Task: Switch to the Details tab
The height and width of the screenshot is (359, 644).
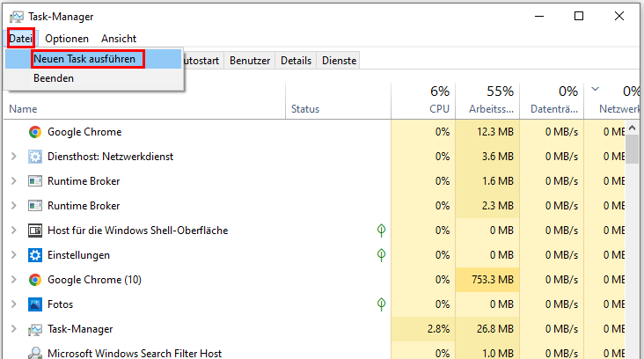Action: pyautogui.click(x=296, y=61)
